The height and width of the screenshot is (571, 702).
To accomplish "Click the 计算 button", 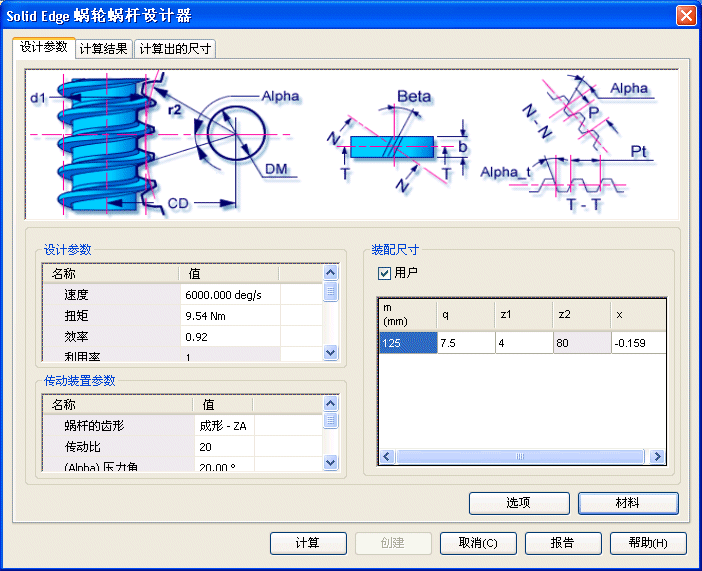I will point(307,543).
